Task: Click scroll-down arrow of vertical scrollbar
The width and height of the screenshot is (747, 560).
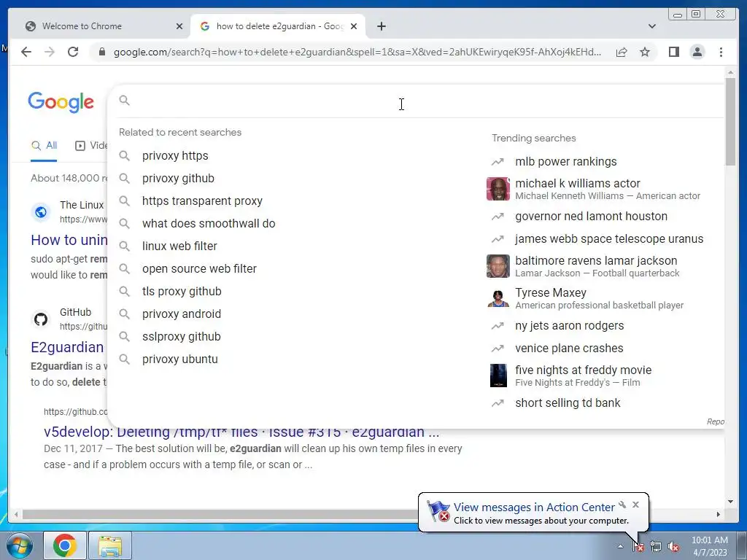Action: pos(730,502)
